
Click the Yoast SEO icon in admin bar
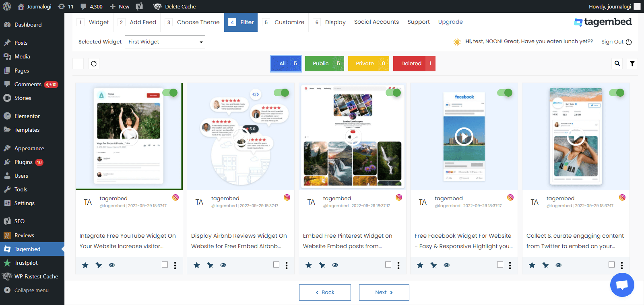pos(139,6)
